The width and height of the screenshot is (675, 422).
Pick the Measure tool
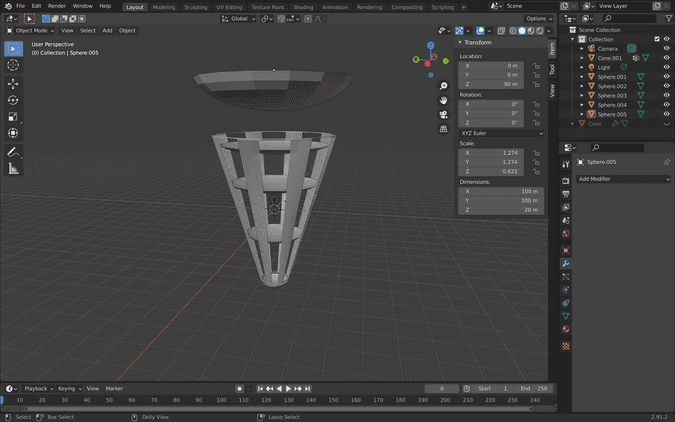pyautogui.click(x=13, y=169)
